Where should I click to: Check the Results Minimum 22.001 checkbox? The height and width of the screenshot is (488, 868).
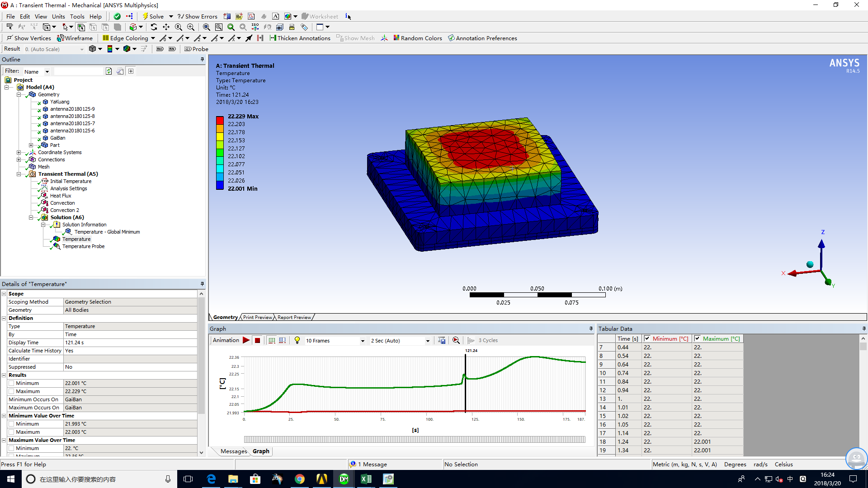pos(11,383)
